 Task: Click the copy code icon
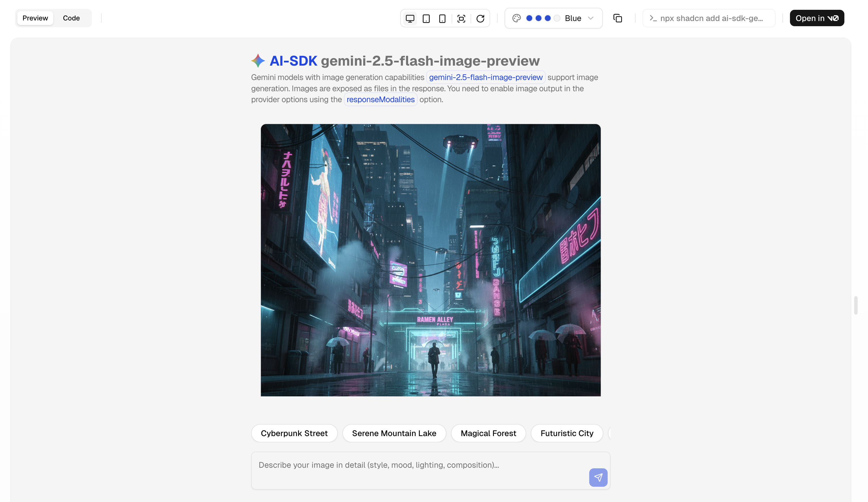pos(617,18)
